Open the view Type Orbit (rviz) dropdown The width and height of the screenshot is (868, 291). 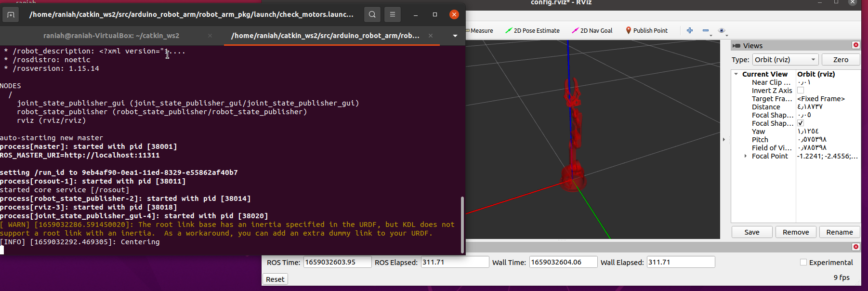click(786, 59)
